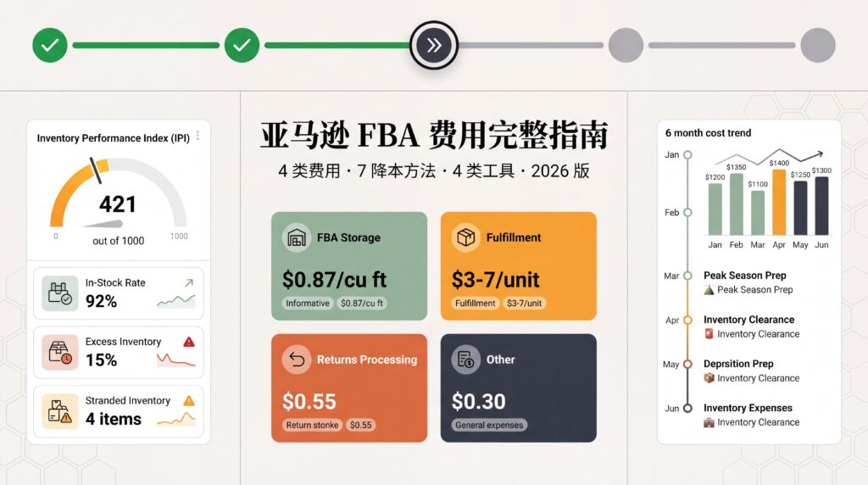This screenshot has height=485, width=868.
Task: Click the $3-7/unit tag chip
Action: (524, 304)
